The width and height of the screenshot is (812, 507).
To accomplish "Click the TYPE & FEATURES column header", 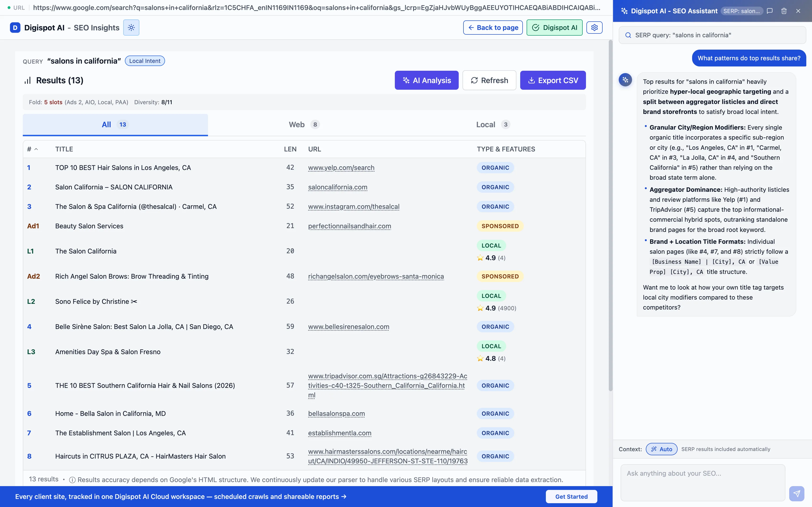I will [x=506, y=149].
